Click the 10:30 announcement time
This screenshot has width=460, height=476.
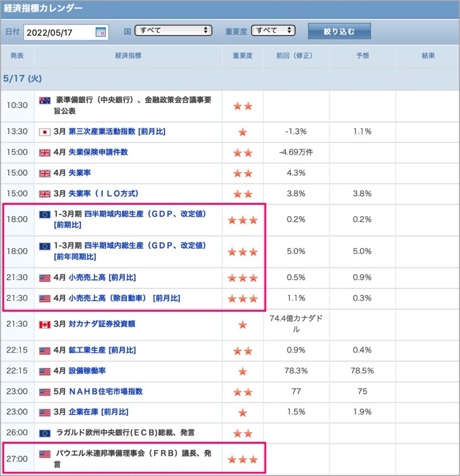click(x=17, y=106)
